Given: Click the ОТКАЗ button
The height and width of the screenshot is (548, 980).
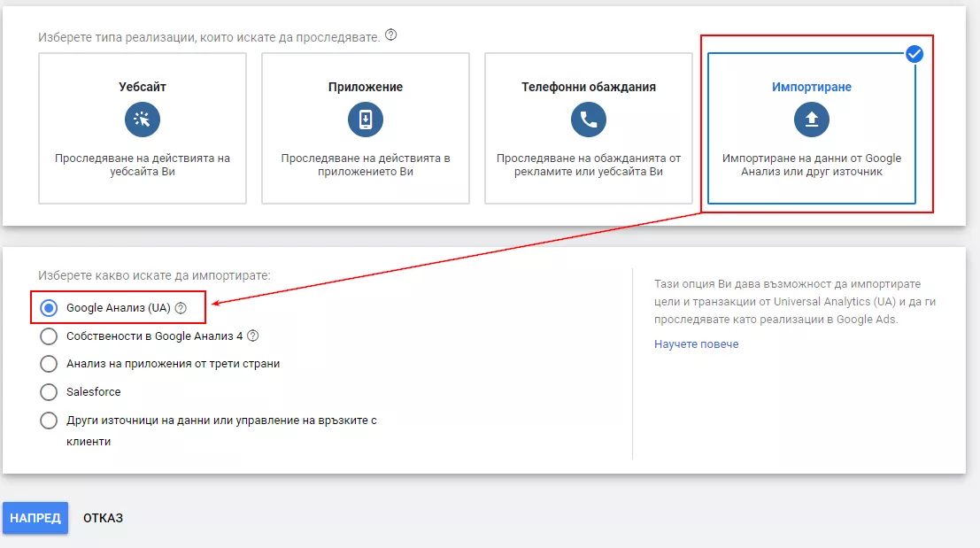Looking at the screenshot, I should [x=103, y=518].
